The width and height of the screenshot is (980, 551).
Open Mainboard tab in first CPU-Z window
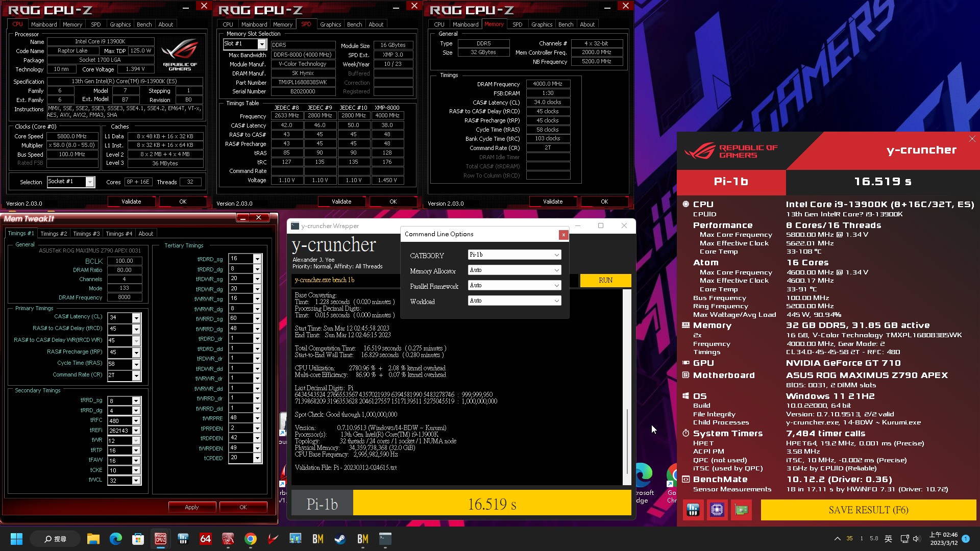[44, 24]
